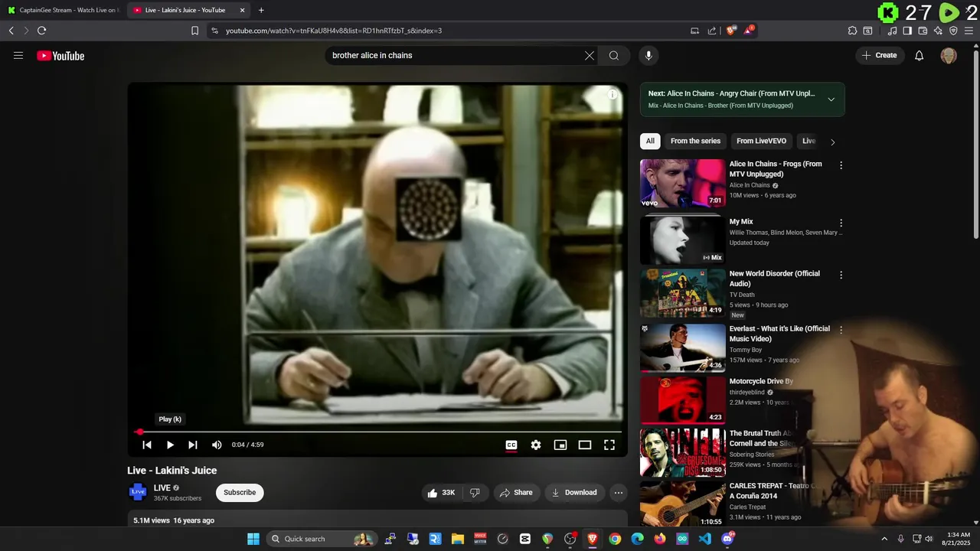Screen dimensions: 980x551
Task: Reload the current page
Action: pyautogui.click(x=42, y=31)
